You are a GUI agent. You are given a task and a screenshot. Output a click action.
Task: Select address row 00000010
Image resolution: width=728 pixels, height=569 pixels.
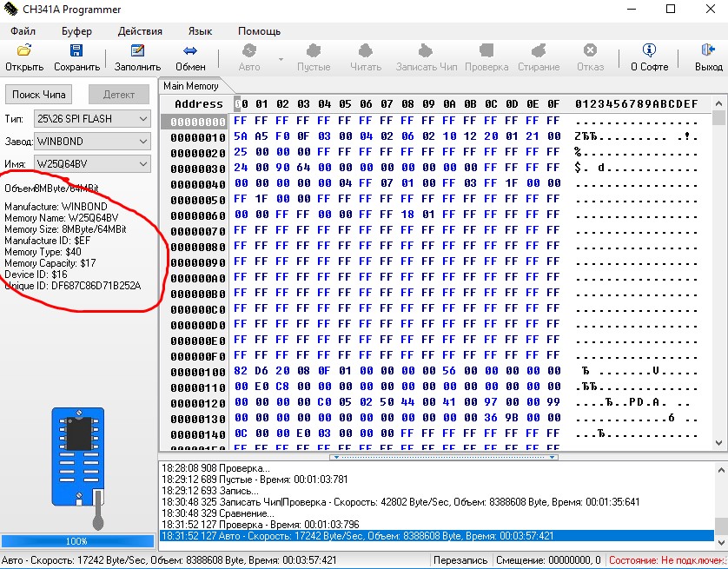198,137
